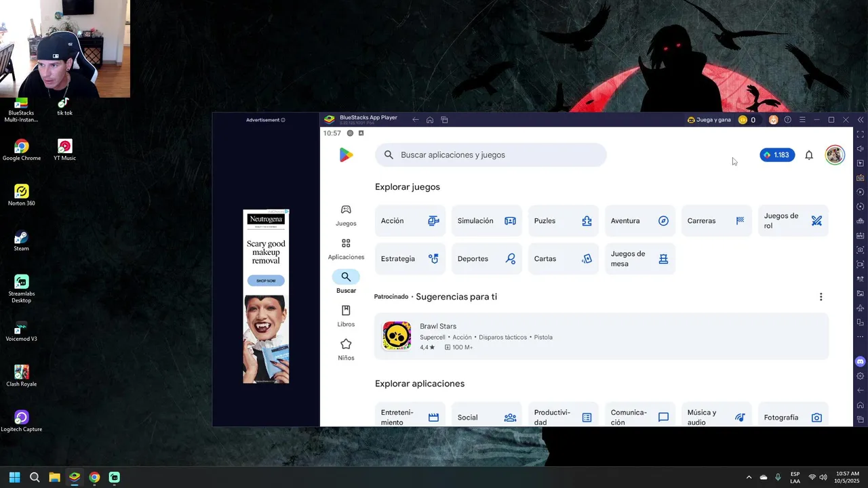
Task: Browse the Comunicación app category
Action: (x=640, y=415)
